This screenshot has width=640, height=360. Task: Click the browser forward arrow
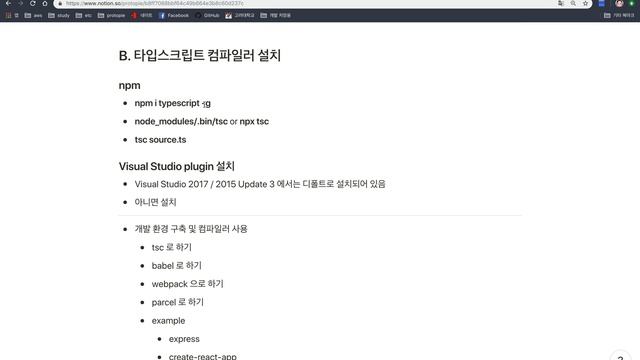20,3
